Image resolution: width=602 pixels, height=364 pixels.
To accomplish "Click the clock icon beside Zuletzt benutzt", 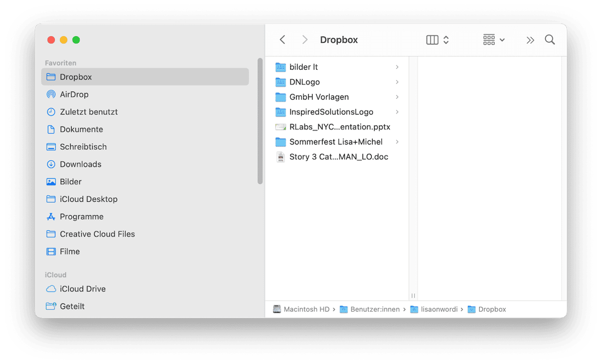I will (x=50, y=112).
